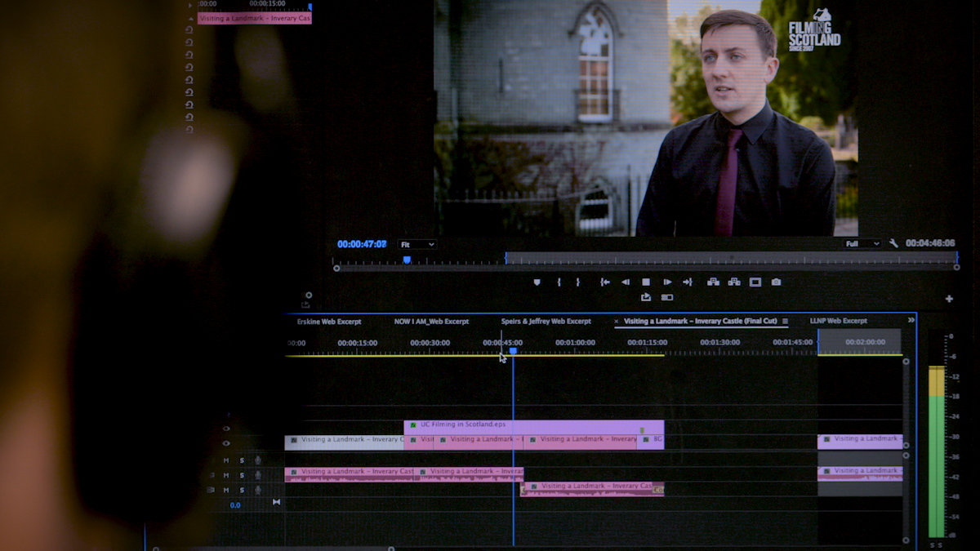This screenshot has height=551, width=980.
Task: Switch to the Erskine Web Excerpt tab
Action: point(329,322)
